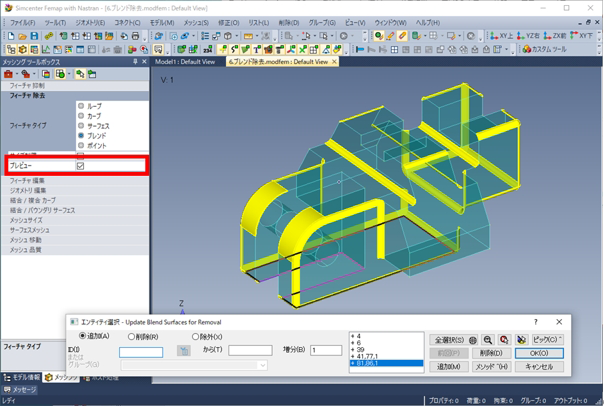Select the ループ feature type radio
This screenshot has height=406, width=604.
click(x=81, y=106)
